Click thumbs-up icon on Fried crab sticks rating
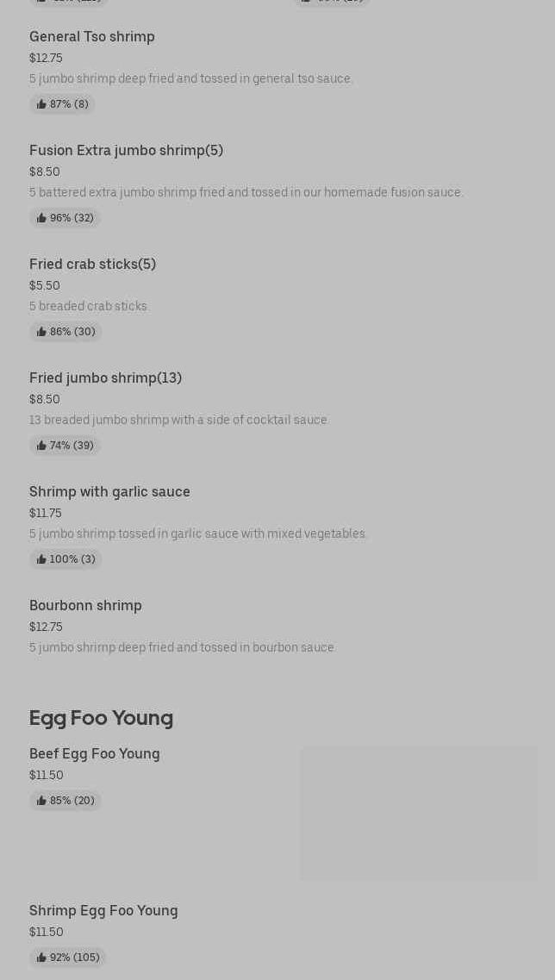 click(x=41, y=332)
